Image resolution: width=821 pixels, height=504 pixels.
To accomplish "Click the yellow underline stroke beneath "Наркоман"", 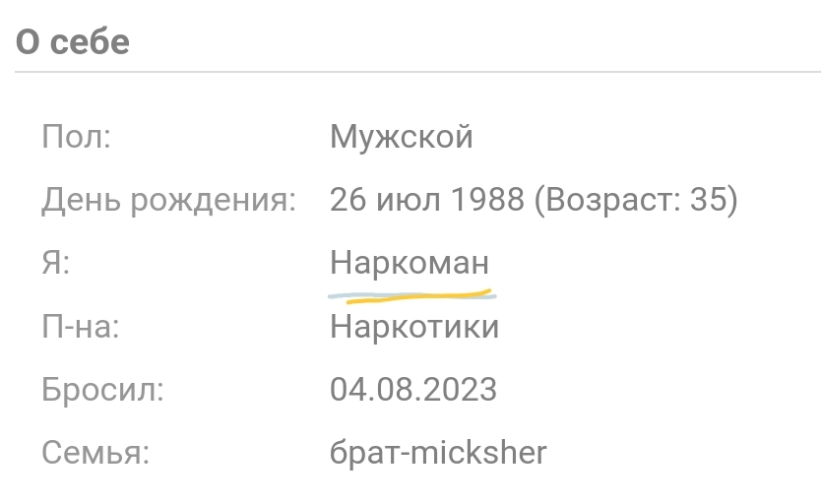I will (x=413, y=295).
